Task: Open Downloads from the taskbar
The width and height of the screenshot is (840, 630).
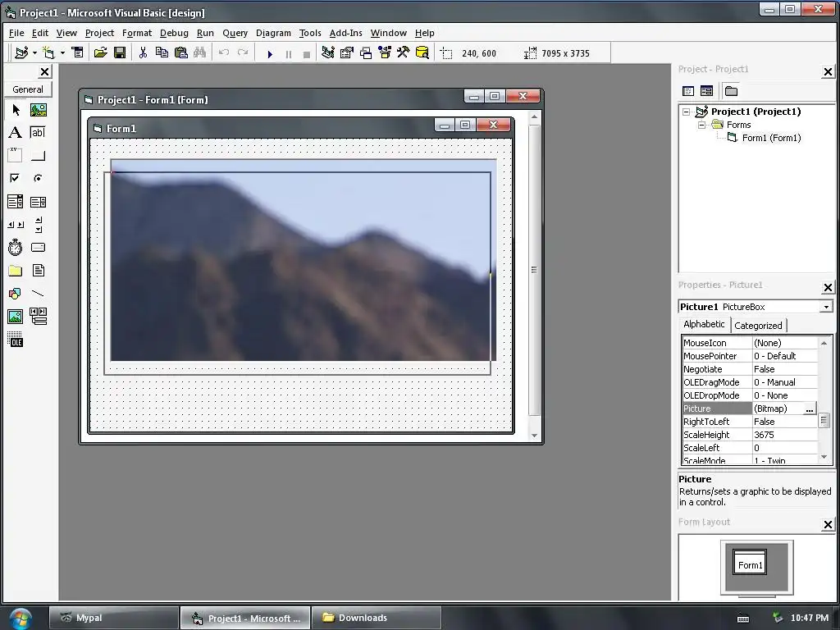Action: [x=376, y=618]
